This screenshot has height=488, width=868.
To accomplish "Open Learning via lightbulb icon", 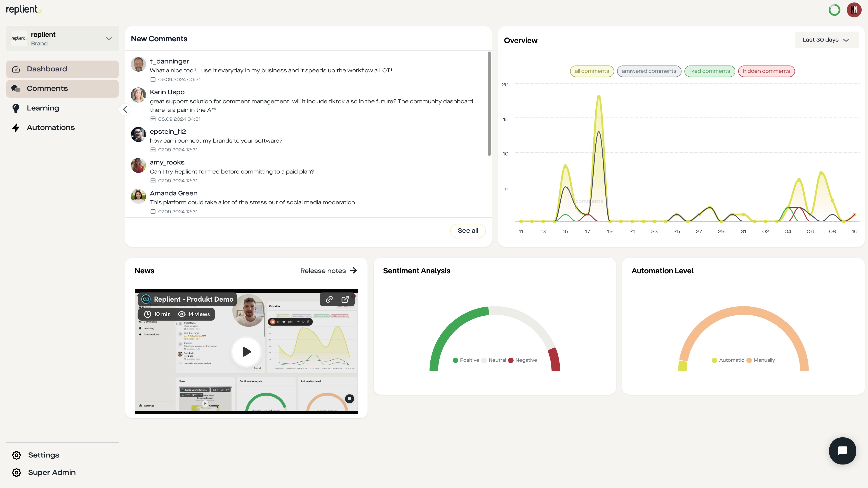I will pyautogui.click(x=16, y=108).
